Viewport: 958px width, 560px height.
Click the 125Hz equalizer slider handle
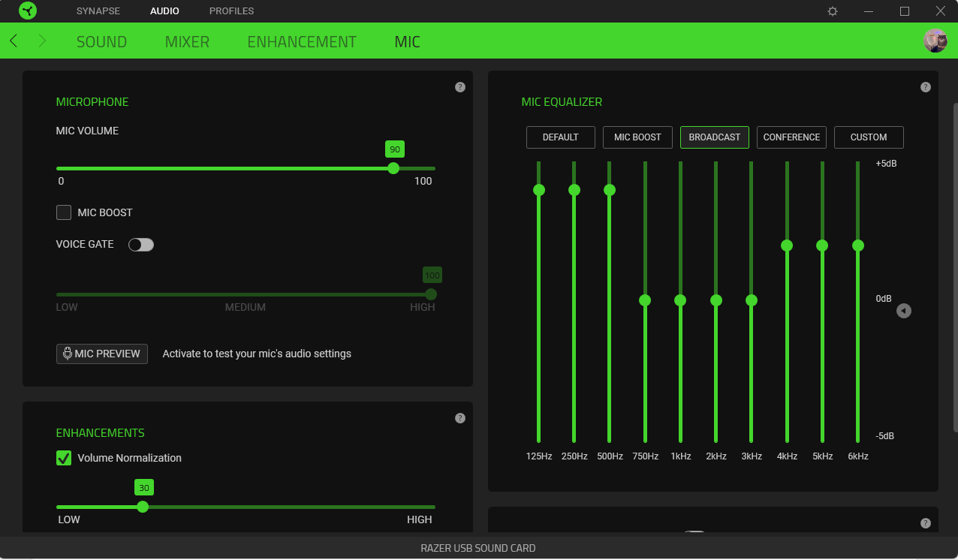[x=538, y=190]
